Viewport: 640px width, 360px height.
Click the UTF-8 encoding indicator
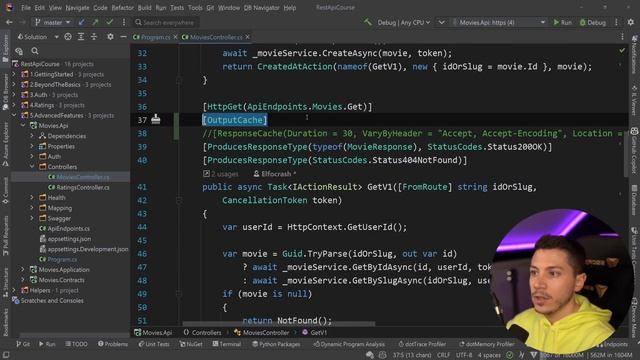(464, 355)
